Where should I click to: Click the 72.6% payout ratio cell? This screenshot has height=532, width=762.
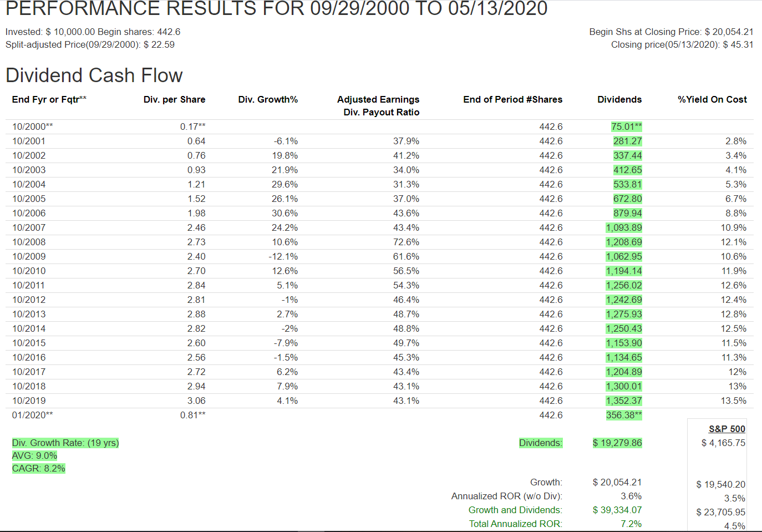406,242
